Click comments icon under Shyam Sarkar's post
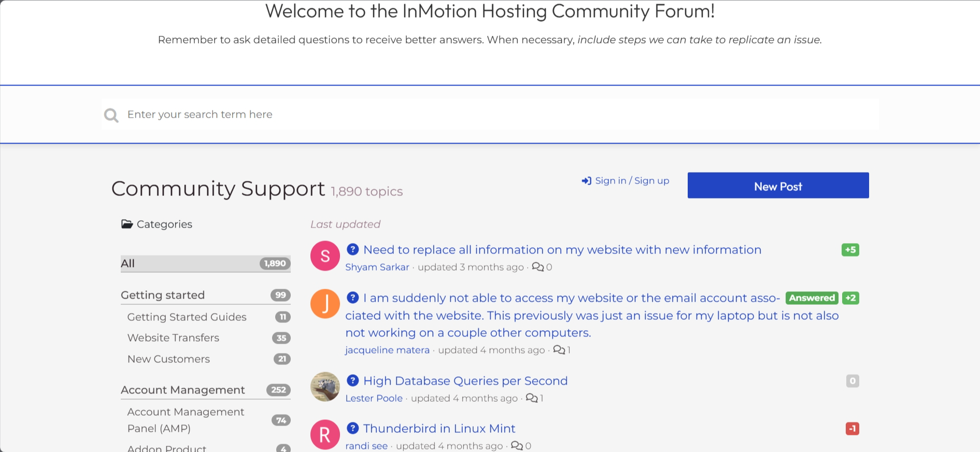The height and width of the screenshot is (452, 980). coord(538,267)
